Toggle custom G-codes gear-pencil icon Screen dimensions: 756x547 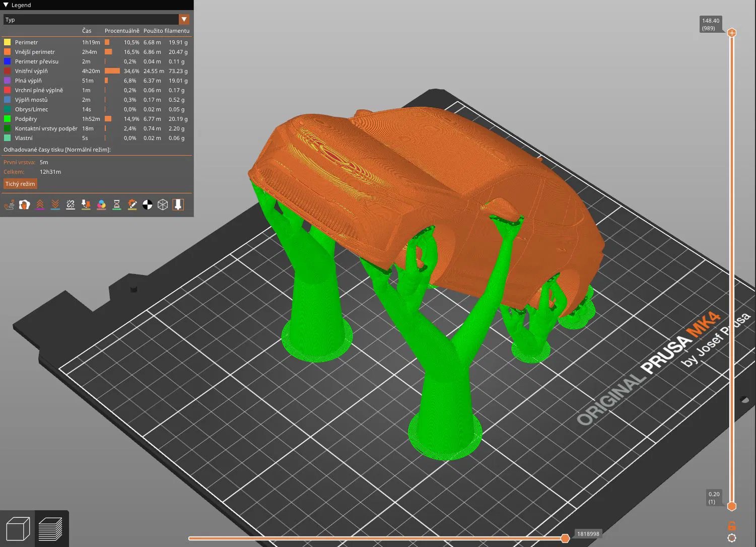tap(132, 204)
